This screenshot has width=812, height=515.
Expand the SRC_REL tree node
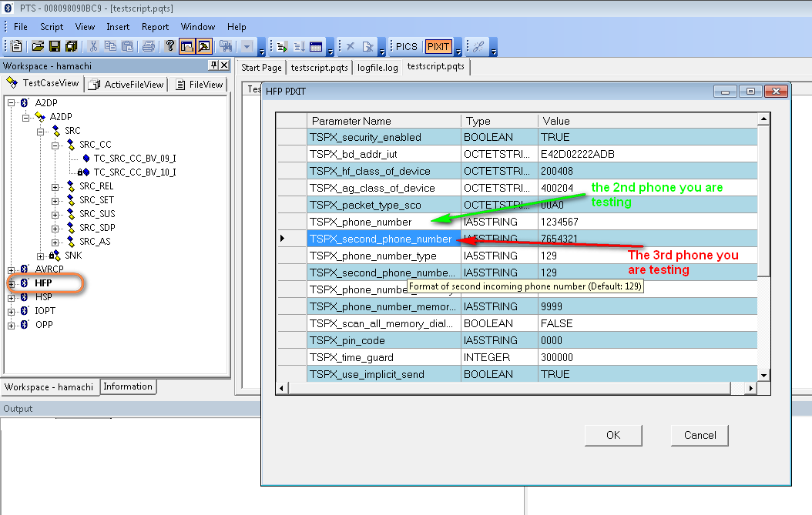click(55, 187)
